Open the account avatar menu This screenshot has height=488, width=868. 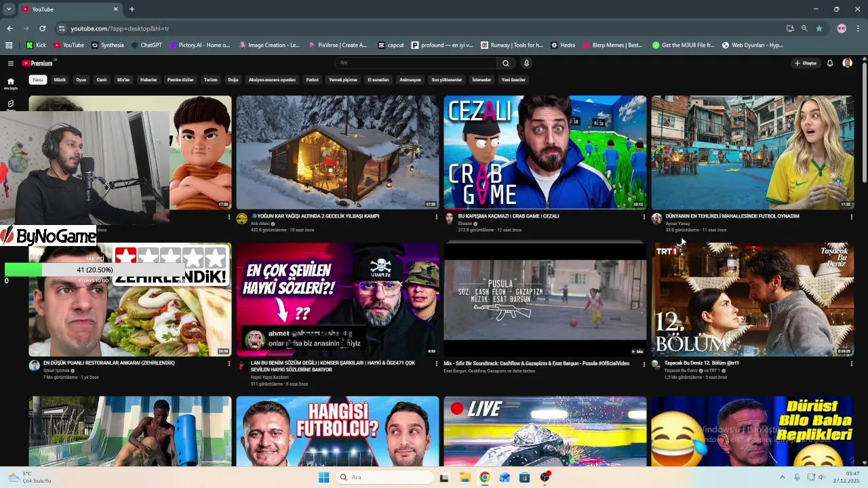point(847,63)
